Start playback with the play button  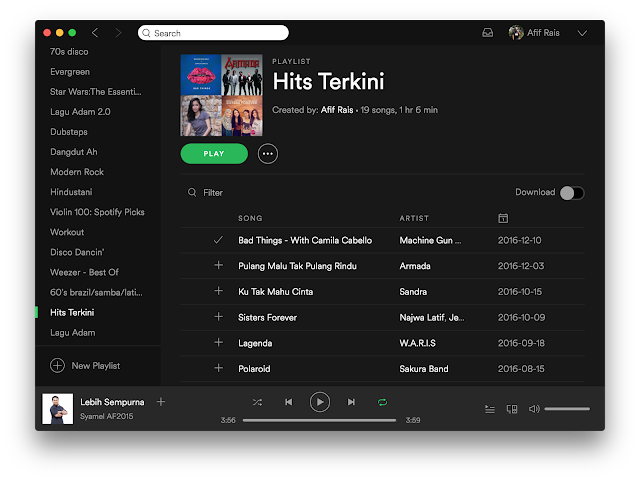[x=320, y=402]
